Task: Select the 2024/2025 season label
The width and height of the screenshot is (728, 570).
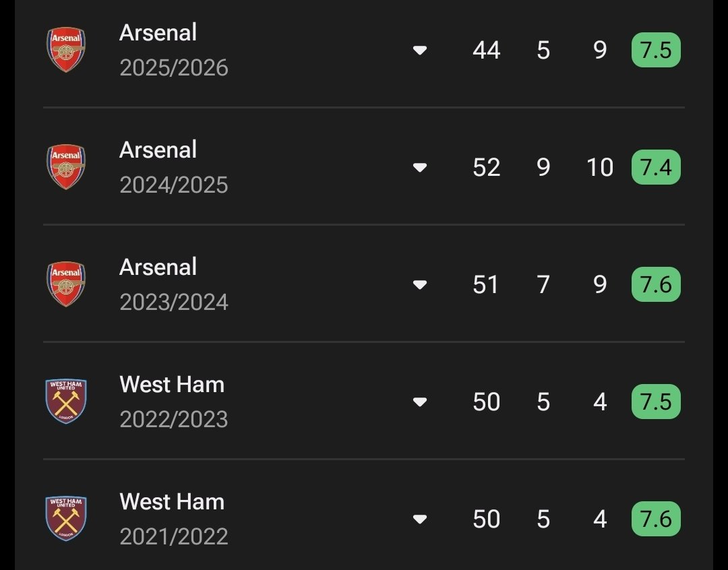Action: (x=174, y=185)
